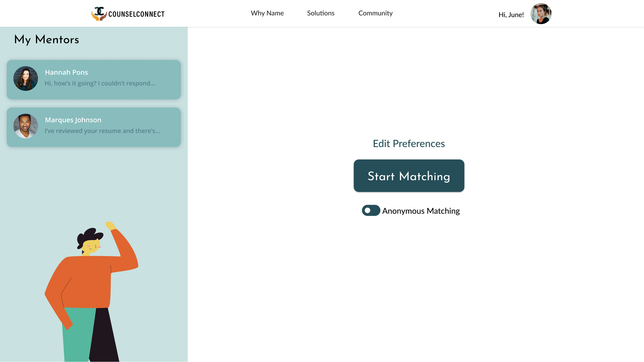This screenshot has height=362, width=644.
Task: Click Hannah Pons' profile photo
Action: pos(25,78)
